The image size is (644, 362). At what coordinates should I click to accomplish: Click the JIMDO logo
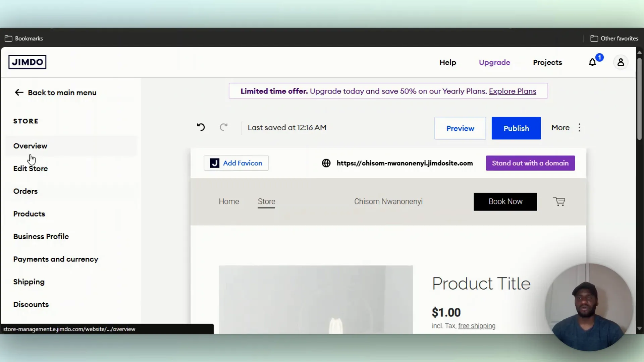tap(28, 62)
